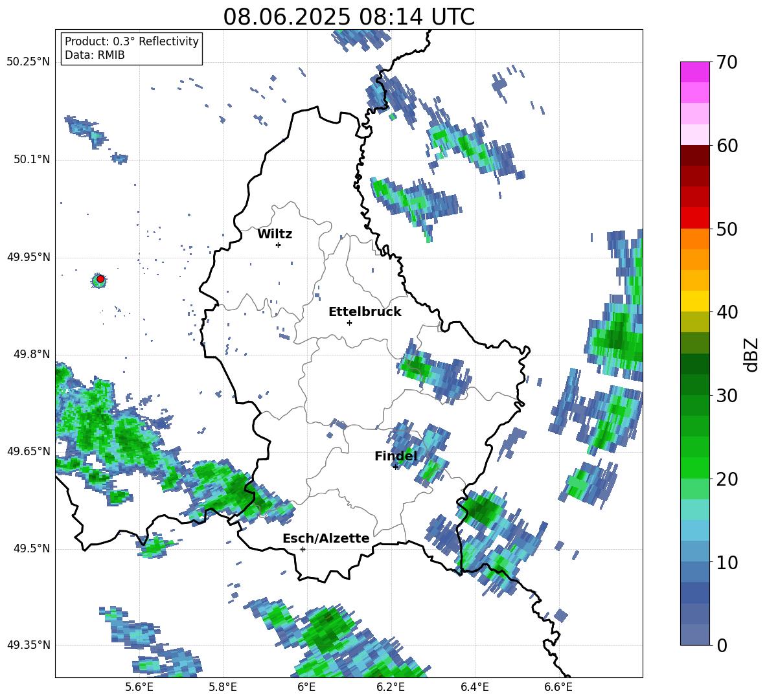Click the colorbar tick label 10
This screenshot has width=767, height=700.
[x=727, y=562]
